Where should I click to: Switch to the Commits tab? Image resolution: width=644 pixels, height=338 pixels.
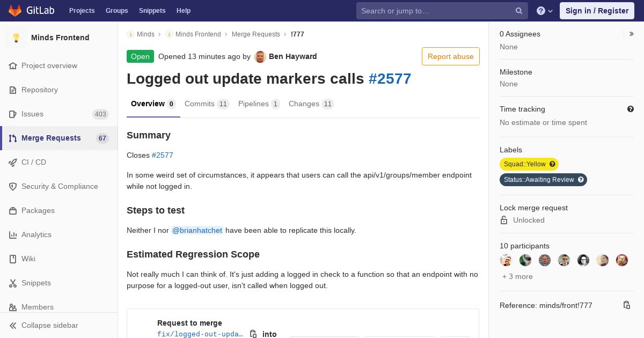207,104
